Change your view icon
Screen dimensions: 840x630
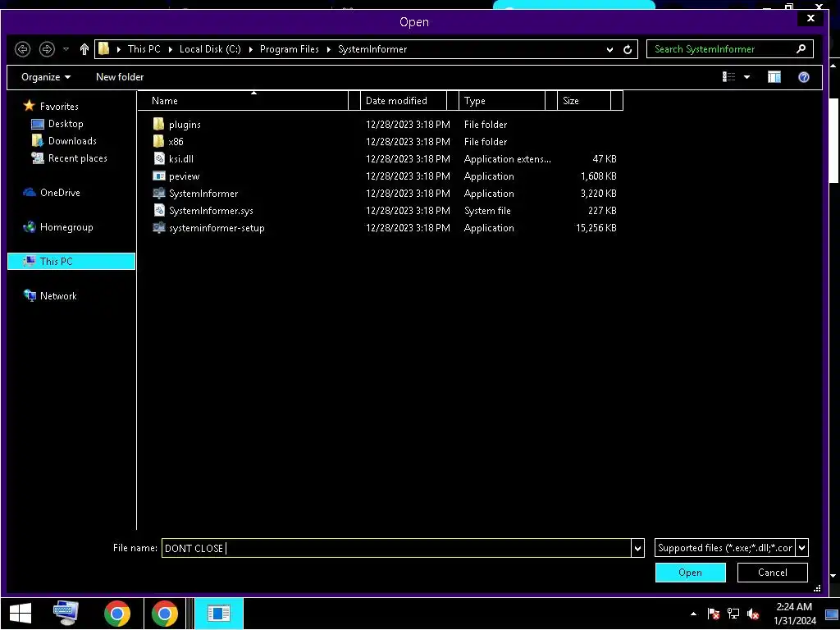point(729,77)
